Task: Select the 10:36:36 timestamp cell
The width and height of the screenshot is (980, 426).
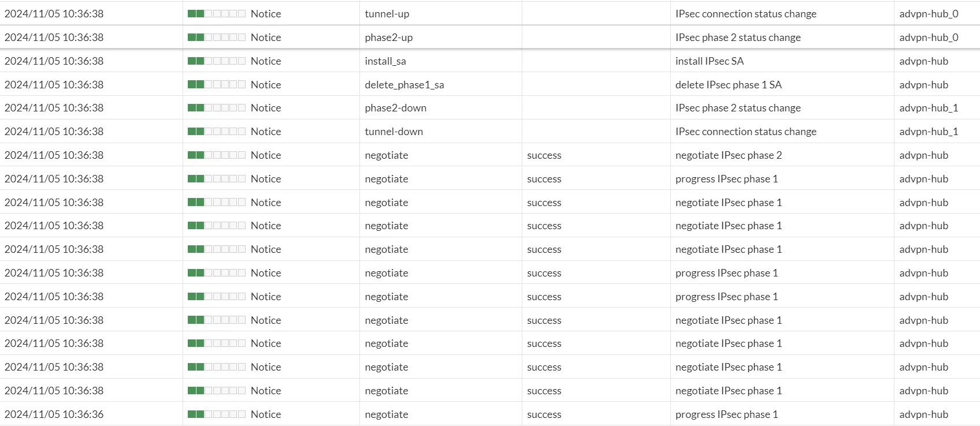Action: tap(91, 414)
